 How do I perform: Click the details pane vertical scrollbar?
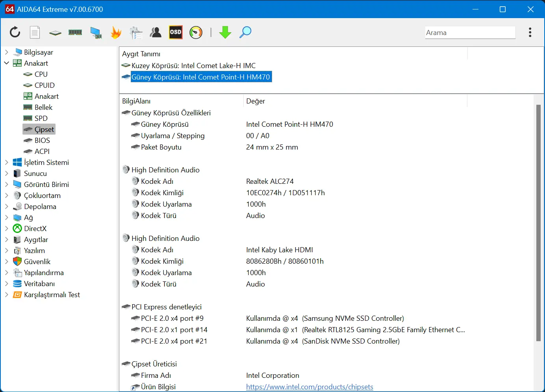coord(538,222)
